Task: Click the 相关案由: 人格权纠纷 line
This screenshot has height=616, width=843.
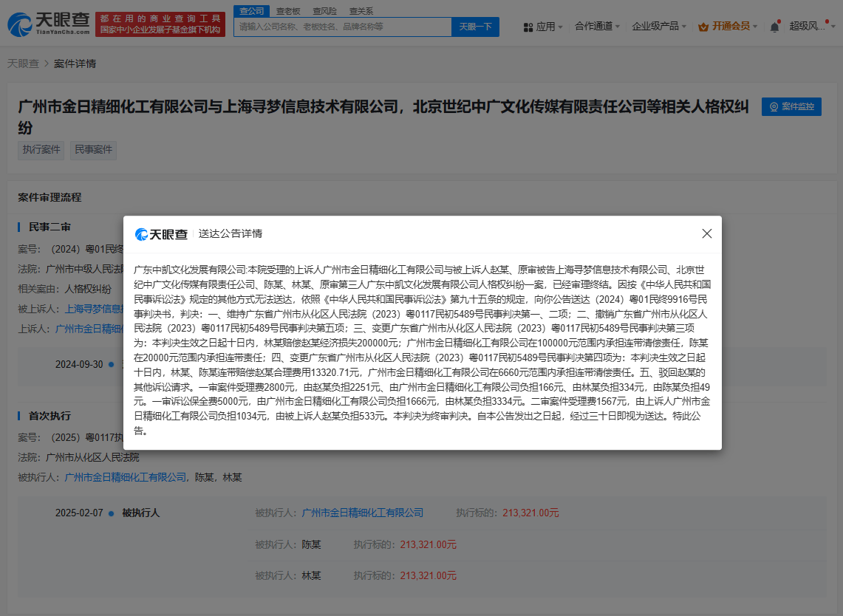Action: [64, 290]
